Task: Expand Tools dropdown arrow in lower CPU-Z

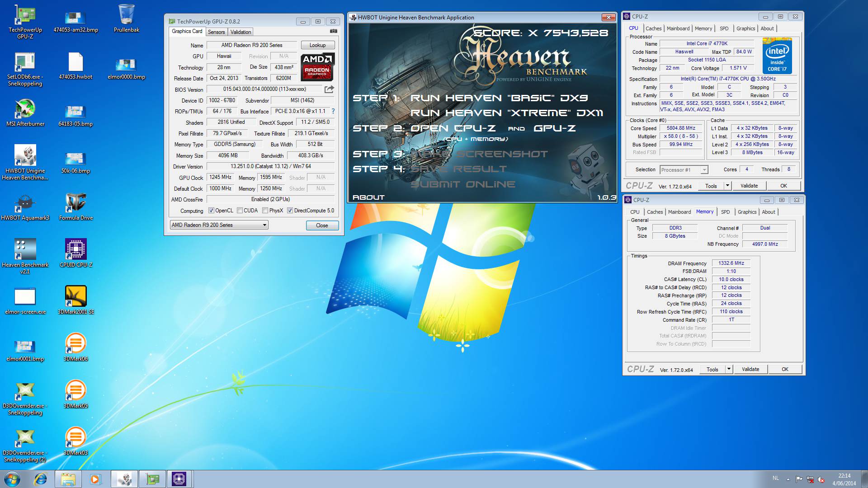Action: pyautogui.click(x=729, y=369)
